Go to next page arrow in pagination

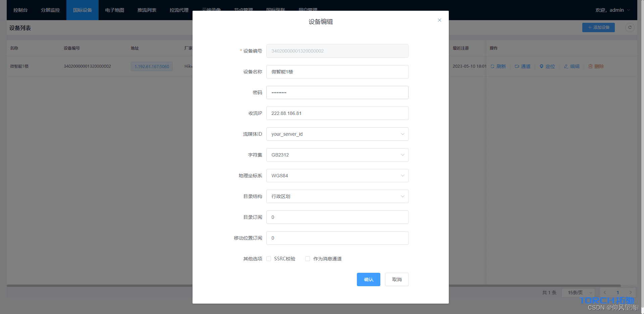pyautogui.click(x=631, y=293)
